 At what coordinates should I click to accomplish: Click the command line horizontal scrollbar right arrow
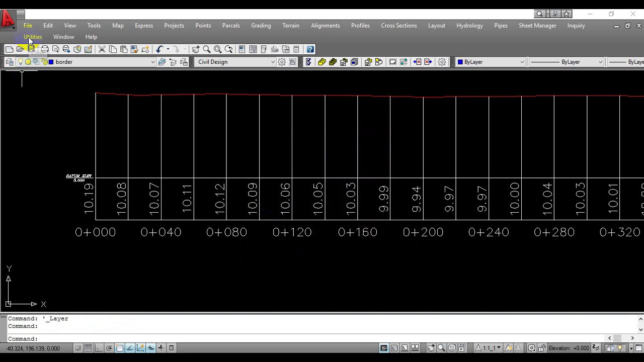point(632,338)
